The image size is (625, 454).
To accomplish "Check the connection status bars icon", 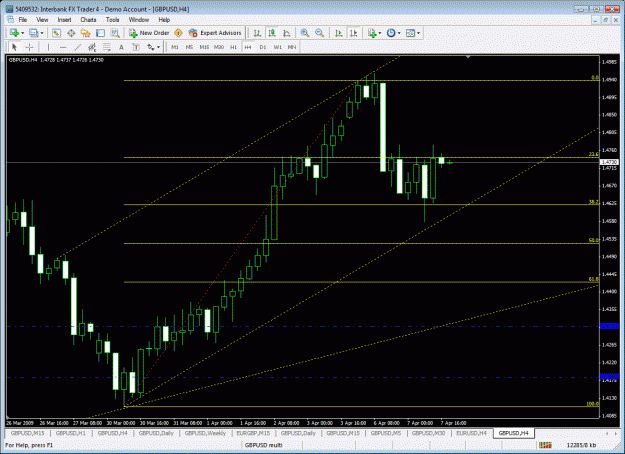I will (x=545, y=445).
